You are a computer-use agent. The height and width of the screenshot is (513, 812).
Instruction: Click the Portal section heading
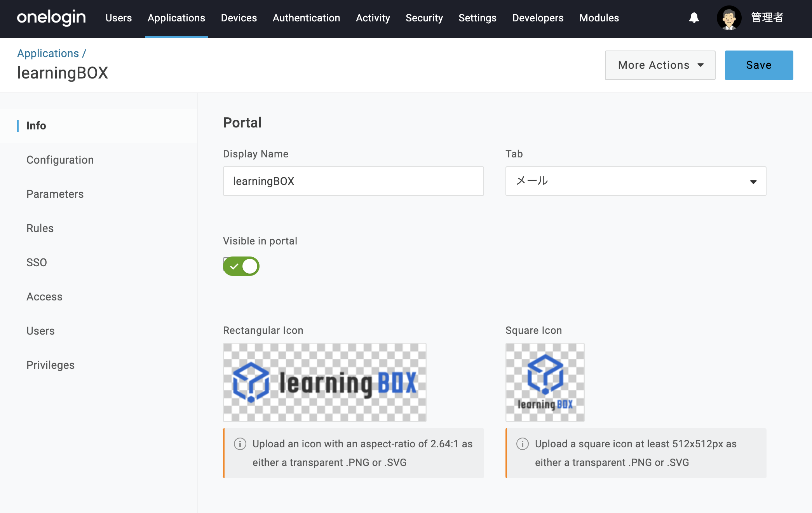(242, 122)
